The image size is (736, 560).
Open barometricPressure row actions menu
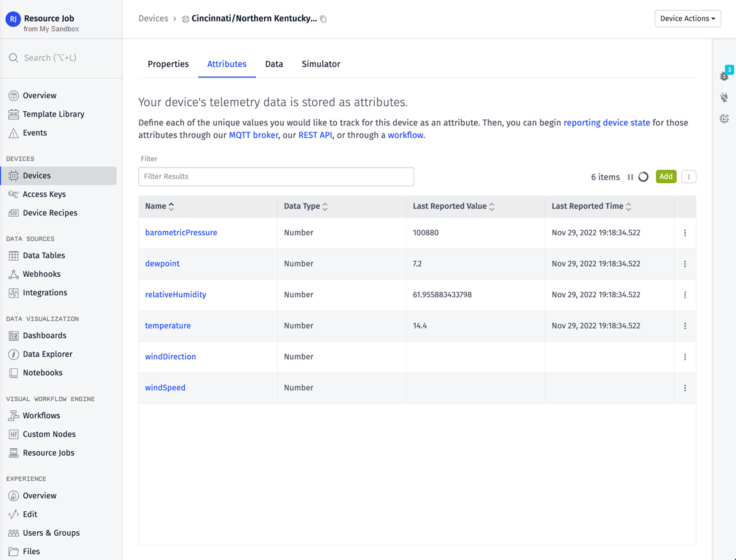(x=685, y=233)
